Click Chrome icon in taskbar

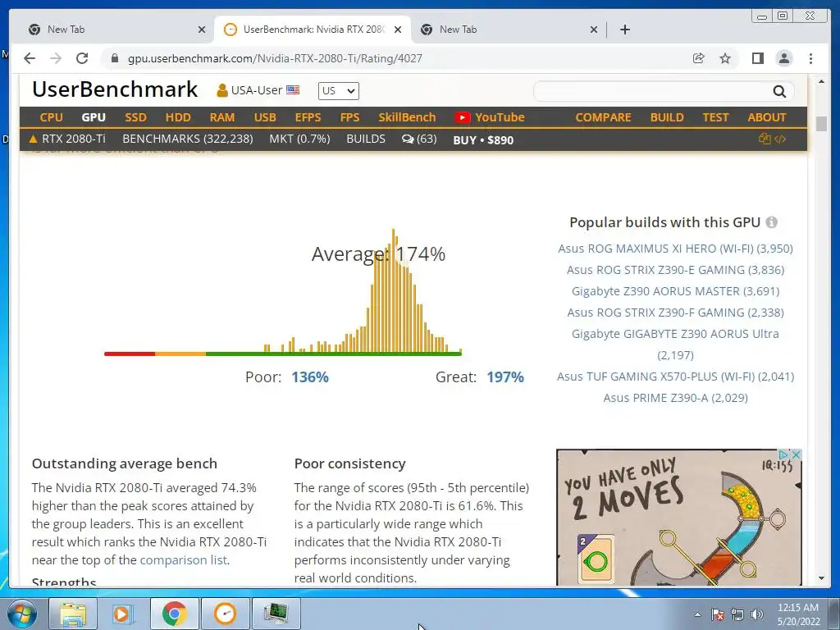click(x=174, y=614)
